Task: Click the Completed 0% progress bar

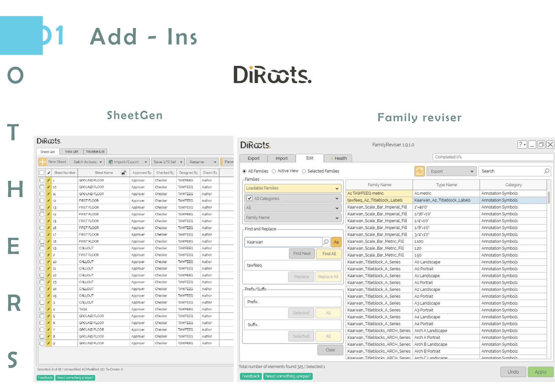Action: [493, 157]
